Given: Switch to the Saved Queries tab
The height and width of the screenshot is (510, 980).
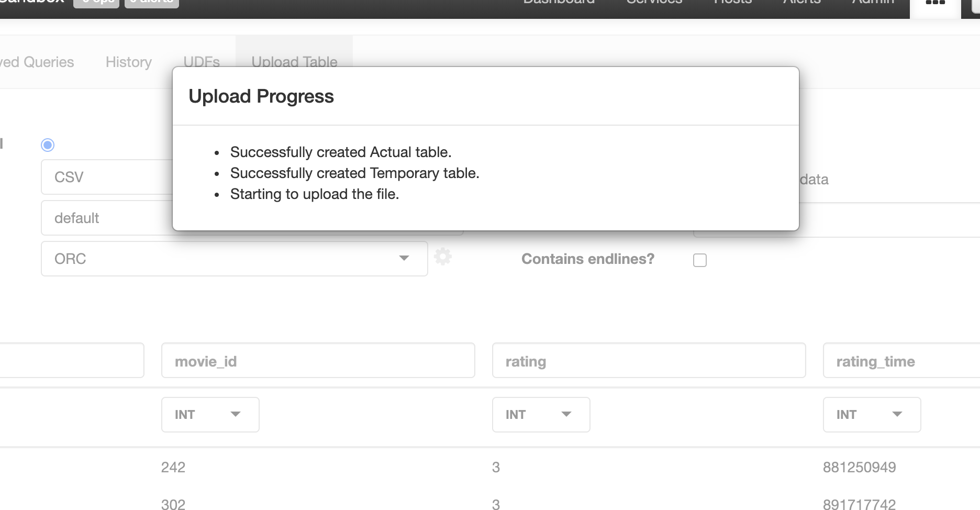Looking at the screenshot, I should 37,62.
